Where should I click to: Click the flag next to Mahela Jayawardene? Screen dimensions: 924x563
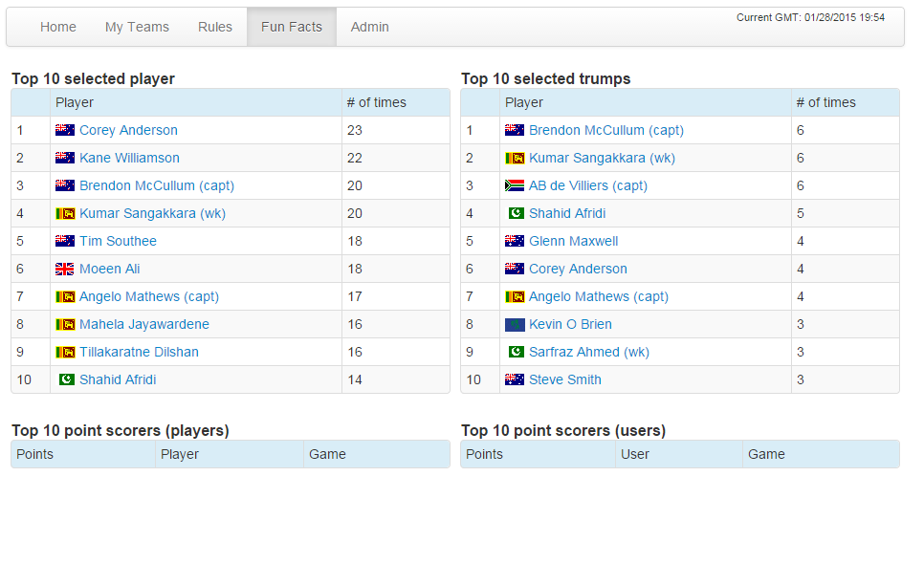65,325
